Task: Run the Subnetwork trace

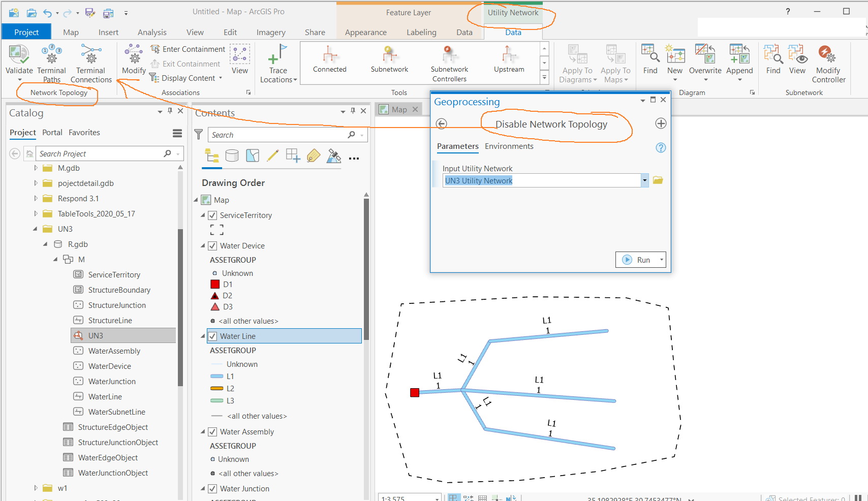Action: point(389,59)
